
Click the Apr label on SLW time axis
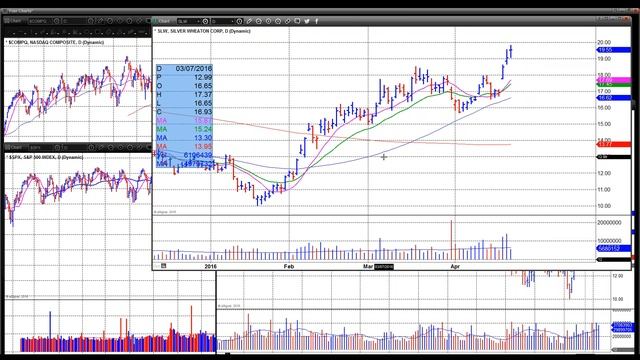pos(455,266)
